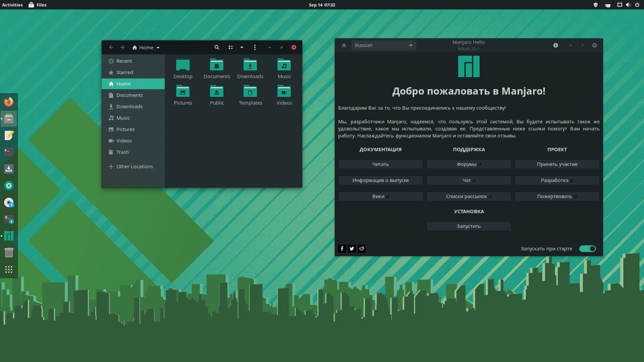Select Videos in the Files sidebar
The image size is (644, 362).
click(133, 141)
